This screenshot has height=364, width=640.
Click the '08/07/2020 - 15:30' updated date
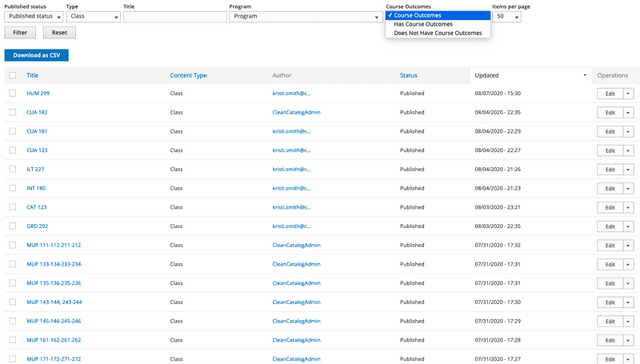pos(498,94)
